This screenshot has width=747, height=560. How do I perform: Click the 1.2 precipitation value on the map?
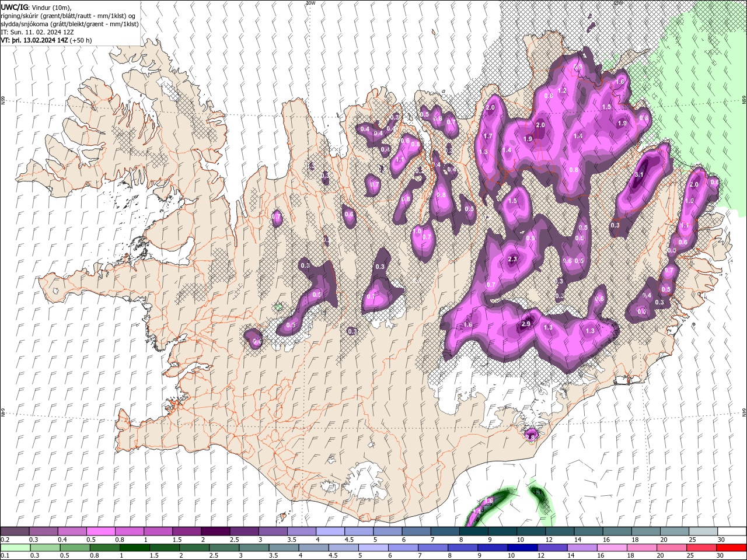(x=563, y=91)
